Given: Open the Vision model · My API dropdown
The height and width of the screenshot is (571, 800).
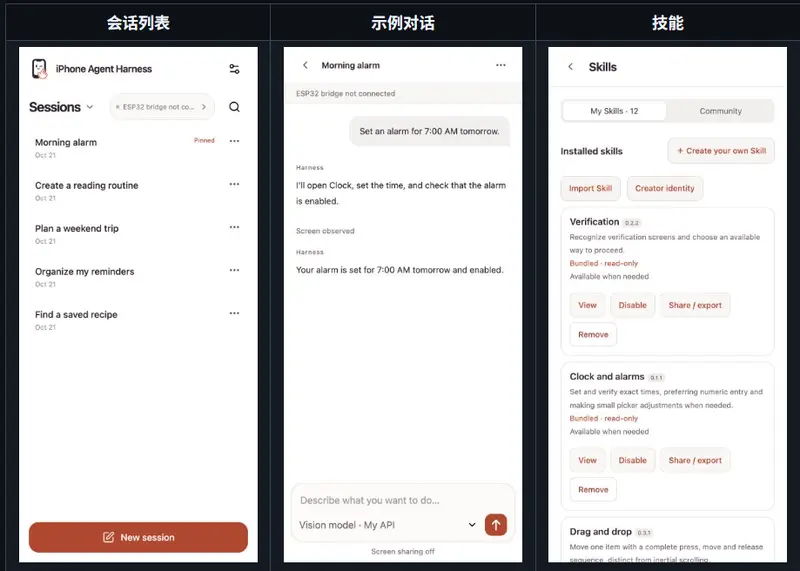Looking at the screenshot, I should tap(388, 525).
